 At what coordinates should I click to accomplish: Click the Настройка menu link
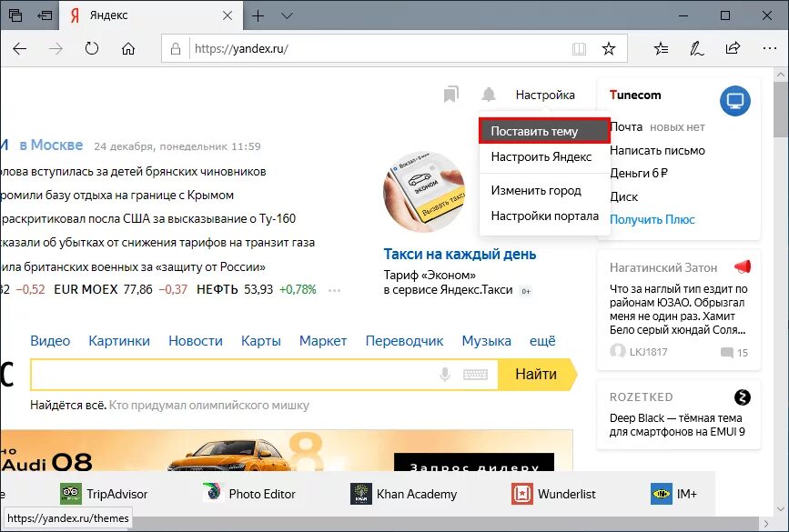point(545,95)
